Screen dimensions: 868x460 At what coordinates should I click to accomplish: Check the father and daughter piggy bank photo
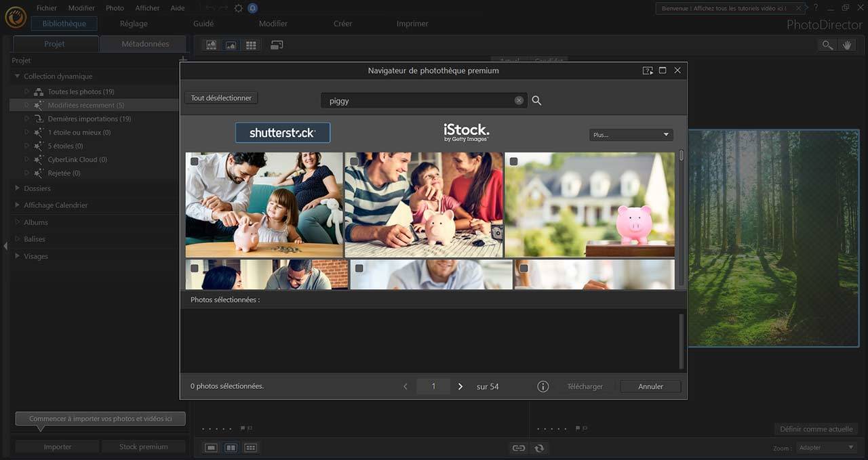(195, 161)
